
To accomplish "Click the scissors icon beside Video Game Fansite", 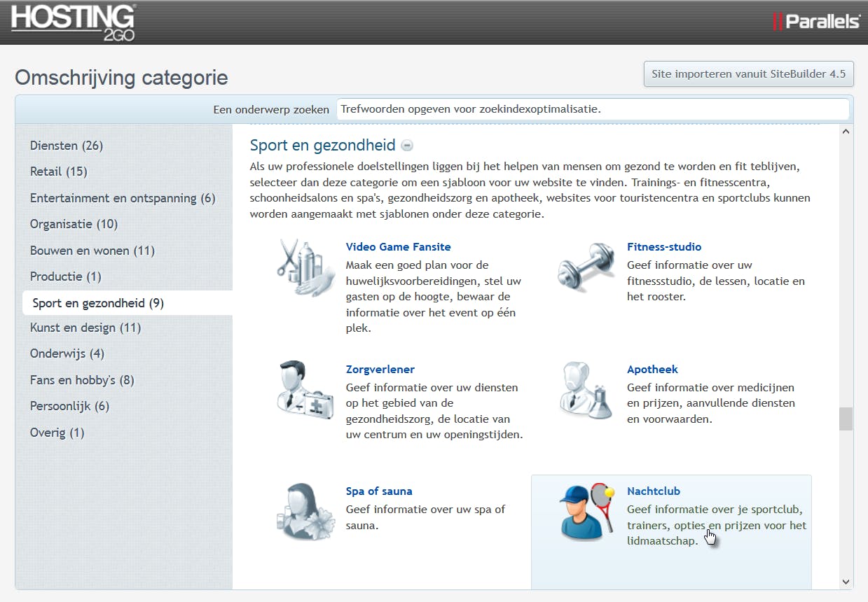I will [x=306, y=268].
